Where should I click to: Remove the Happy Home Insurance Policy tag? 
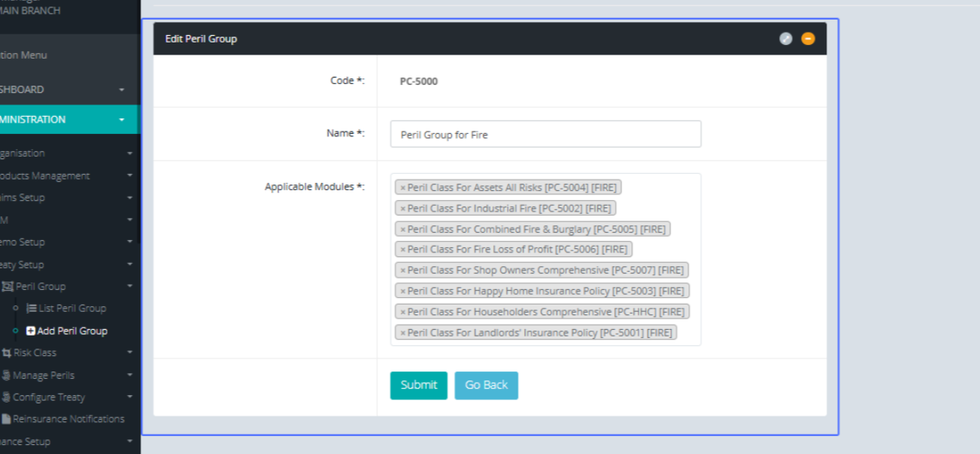pos(403,292)
